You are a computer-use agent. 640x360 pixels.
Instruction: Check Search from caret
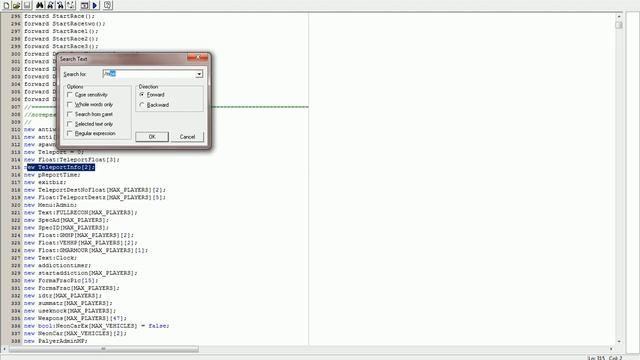[70, 114]
